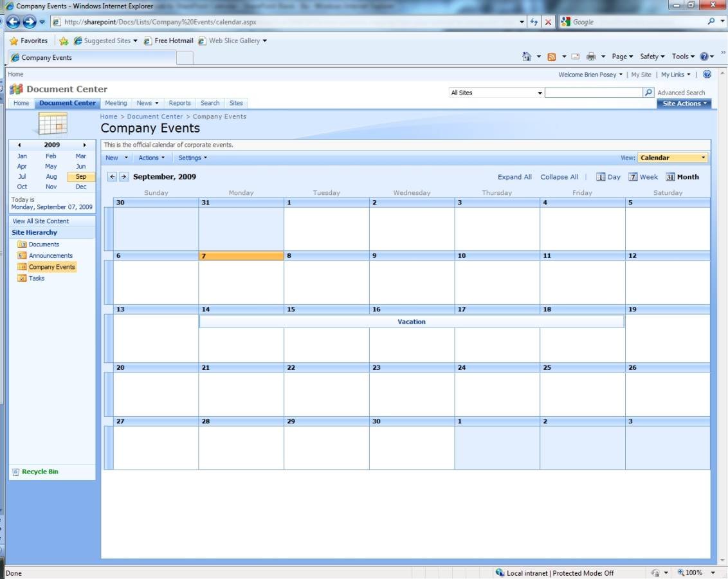Screen dimensions: 728x579
Task: Click the Favorites star icon
Action: point(14,41)
